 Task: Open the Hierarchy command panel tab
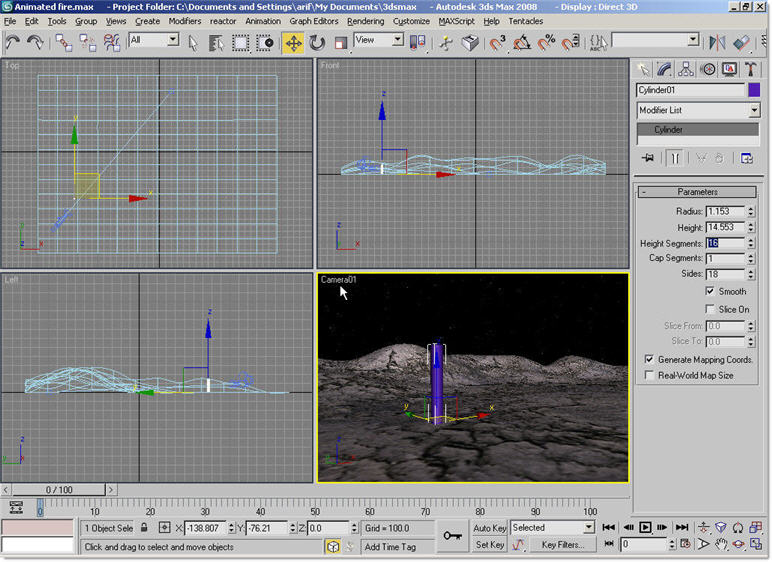tap(686, 69)
